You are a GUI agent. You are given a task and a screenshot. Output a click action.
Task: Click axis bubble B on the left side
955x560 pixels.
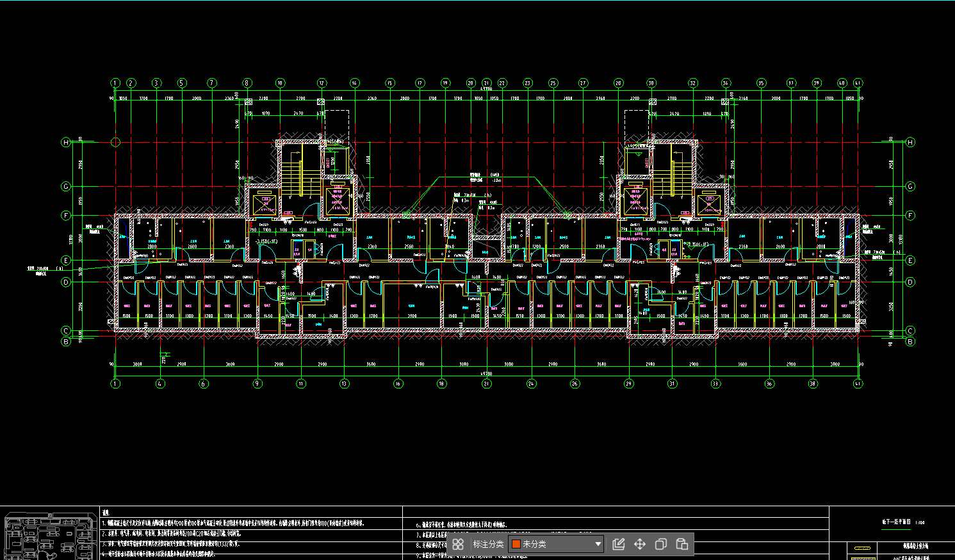[x=66, y=342]
